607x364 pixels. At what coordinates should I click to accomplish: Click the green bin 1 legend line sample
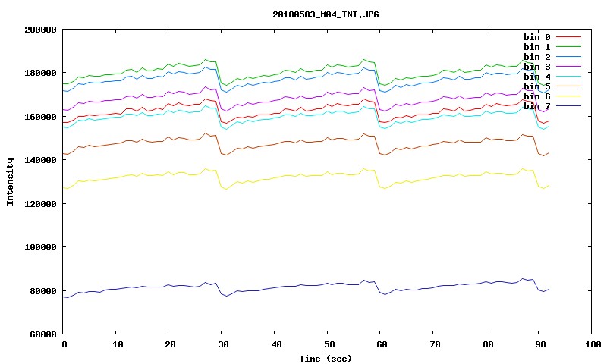[x=568, y=47]
